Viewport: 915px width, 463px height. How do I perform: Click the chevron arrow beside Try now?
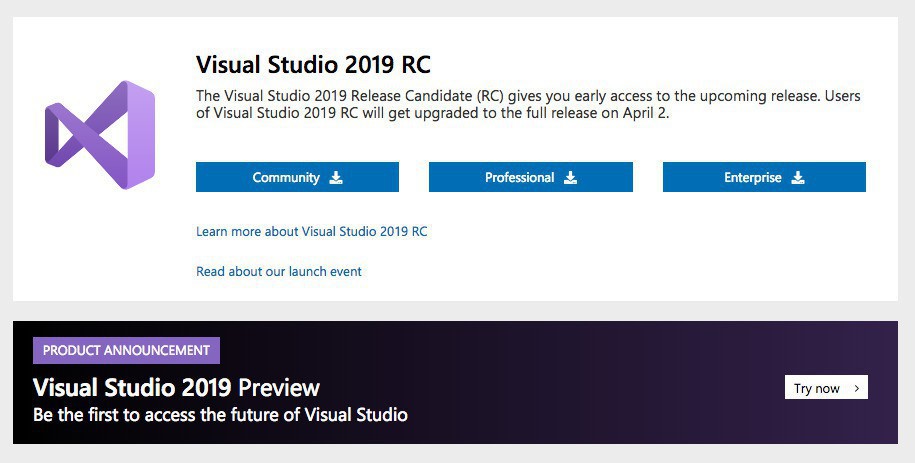point(856,388)
